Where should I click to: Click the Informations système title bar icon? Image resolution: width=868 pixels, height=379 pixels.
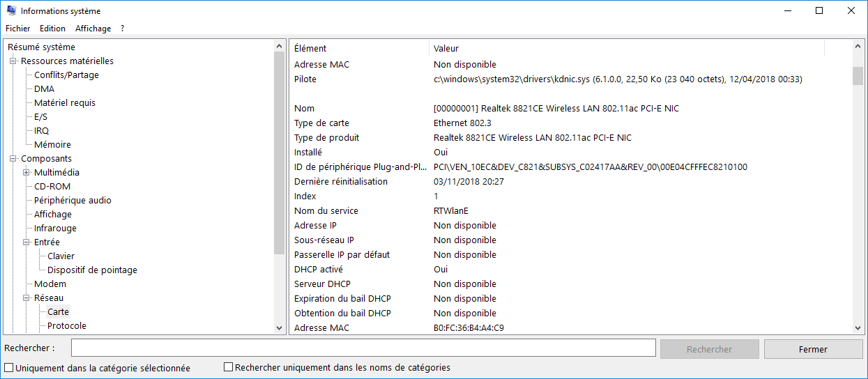click(11, 10)
